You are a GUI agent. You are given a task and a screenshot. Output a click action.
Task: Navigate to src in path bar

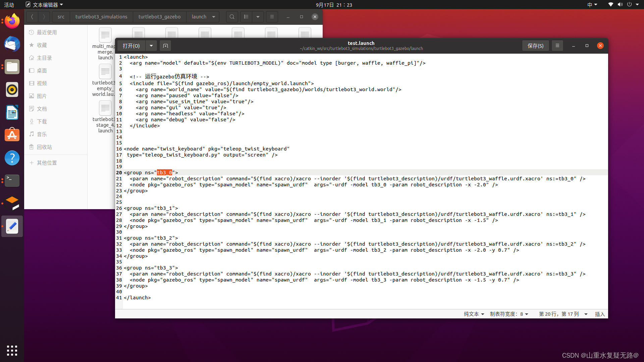(61, 17)
